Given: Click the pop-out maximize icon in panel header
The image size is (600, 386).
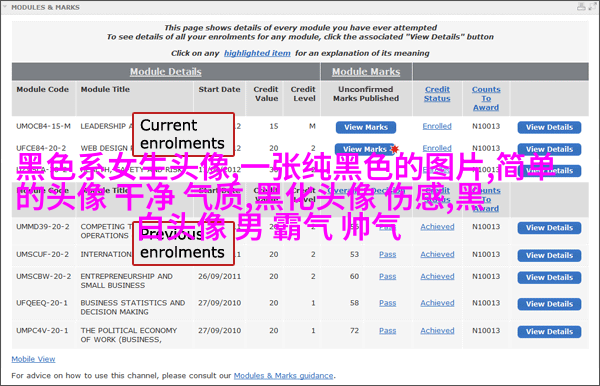Looking at the screenshot, I should (592, 7).
